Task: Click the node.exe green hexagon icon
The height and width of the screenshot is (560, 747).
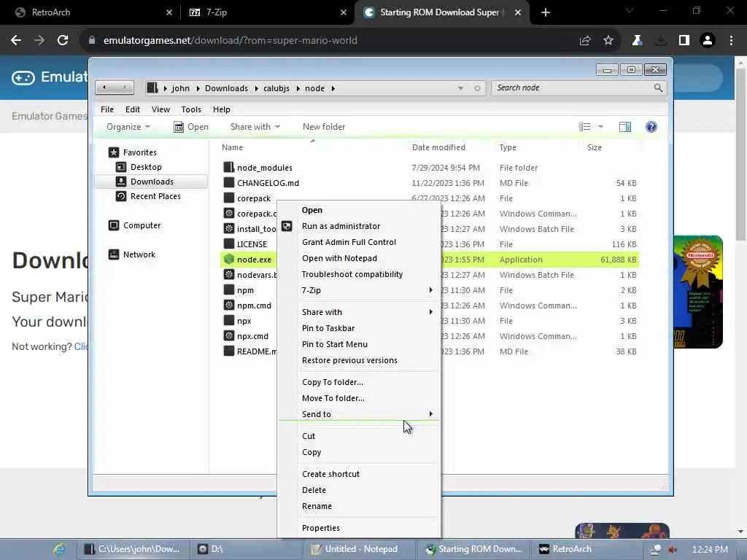Action: [x=229, y=259]
